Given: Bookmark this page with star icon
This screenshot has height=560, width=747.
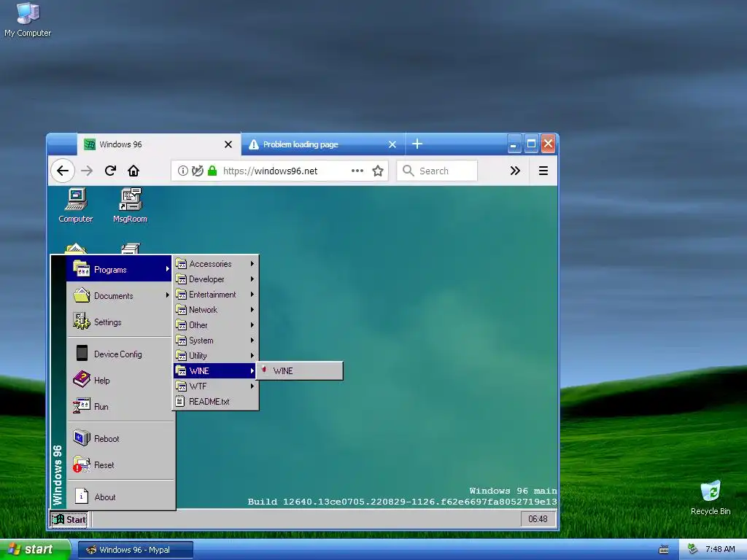Looking at the screenshot, I should click(x=378, y=171).
